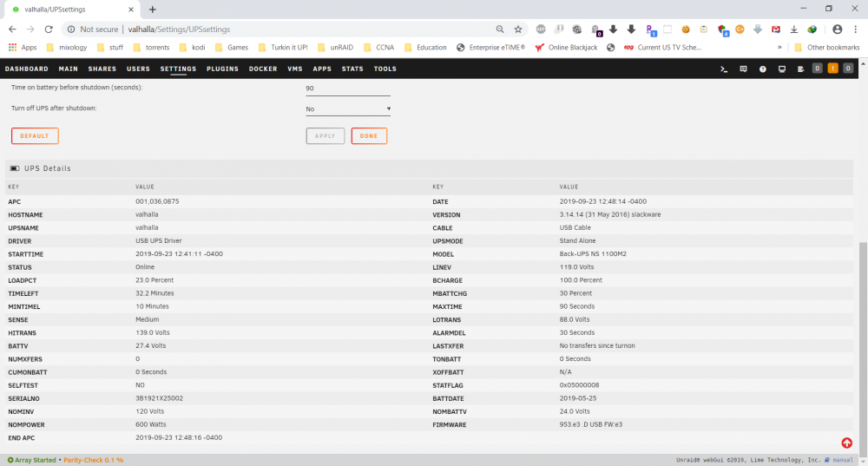The height and width of the screenshot is (466, 868).
Task: Select the LOADPCT value 23.0 Percent
Action: [x=155, y=280]
